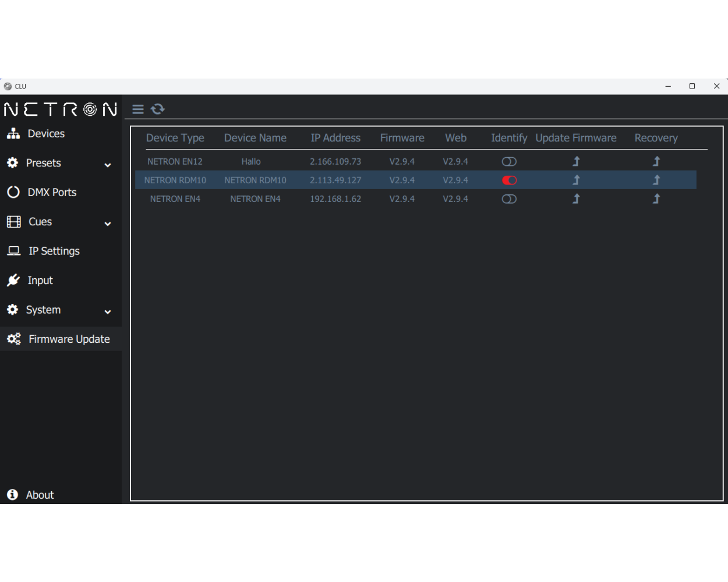The image size is (728, 582).
Task: Open the Input page
Action: pos(40,281)
